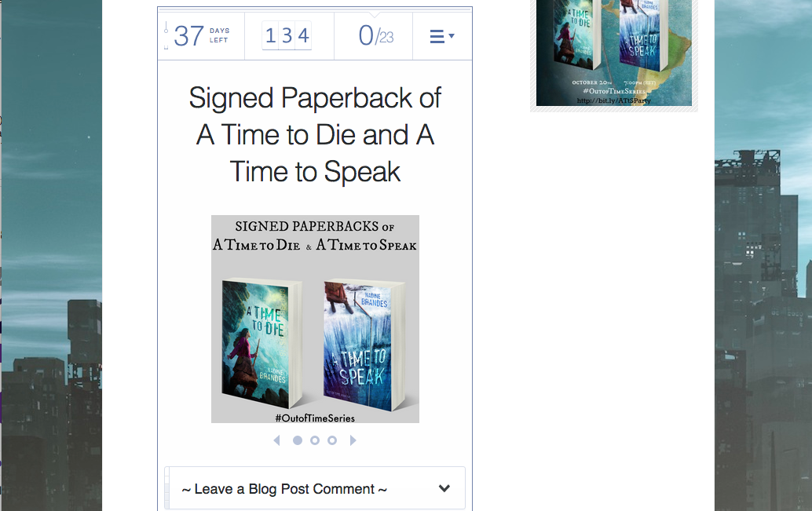The height and width of the screenshot is (511, 812).
Task: Select the third prize carousel dot
Action: (332, 440)
